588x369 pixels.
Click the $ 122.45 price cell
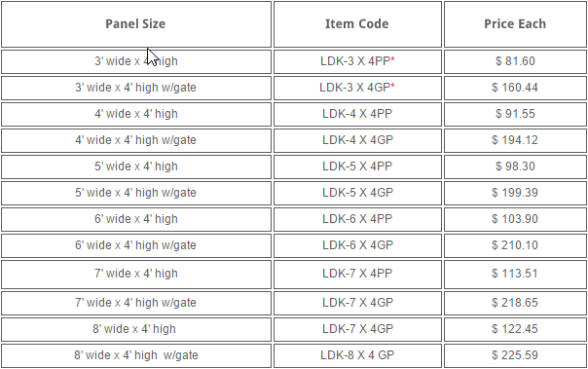click(515, 329)
